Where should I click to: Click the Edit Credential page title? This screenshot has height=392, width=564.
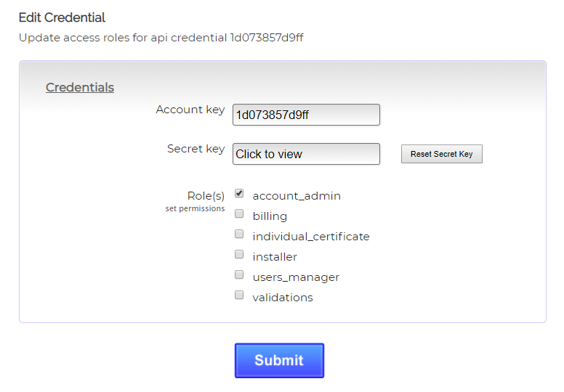[63, 17]
